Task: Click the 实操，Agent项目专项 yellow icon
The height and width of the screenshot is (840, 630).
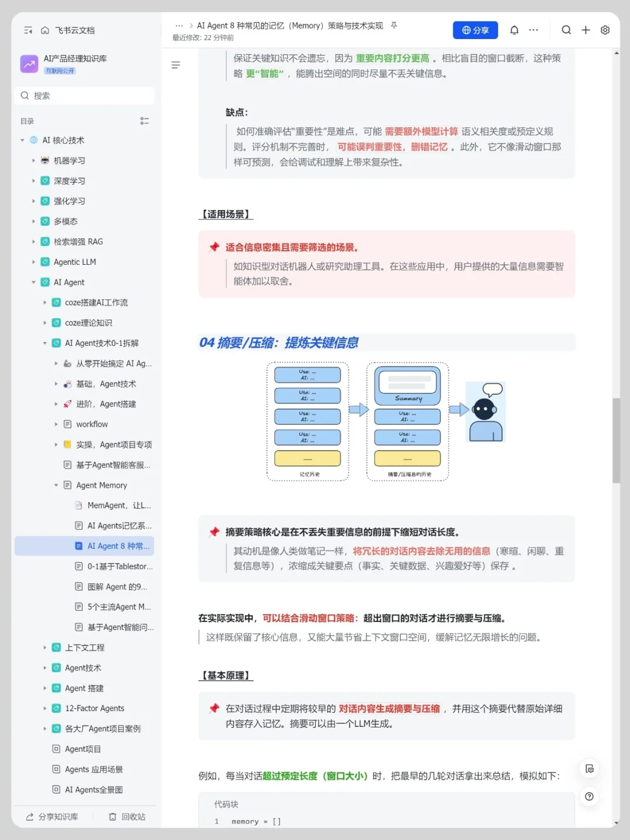Action: (x=67, y=444)
